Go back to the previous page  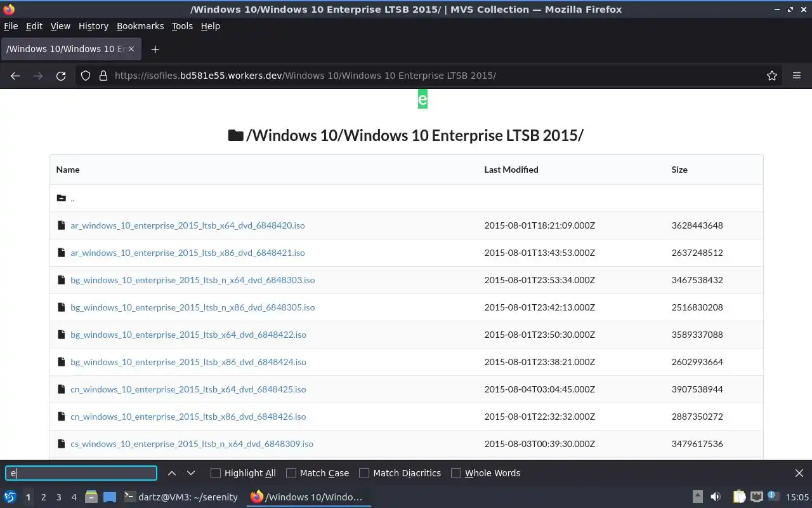pos(15,76)
